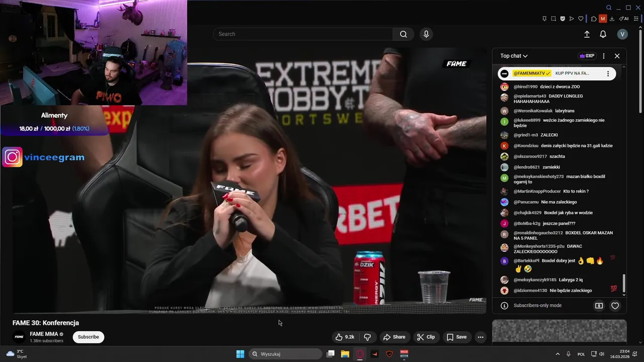Click subscribers-only mode info icon
This screenshot has width=644, height=362.
tap(504, 306)
